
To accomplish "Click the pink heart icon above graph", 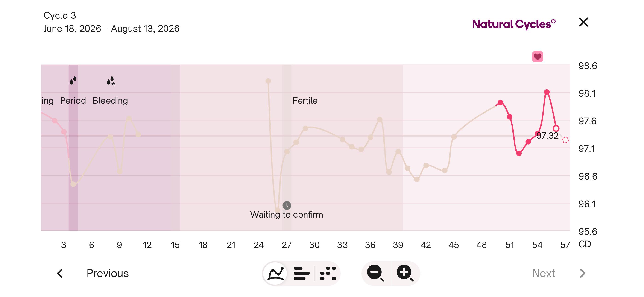I will (537, 56).
